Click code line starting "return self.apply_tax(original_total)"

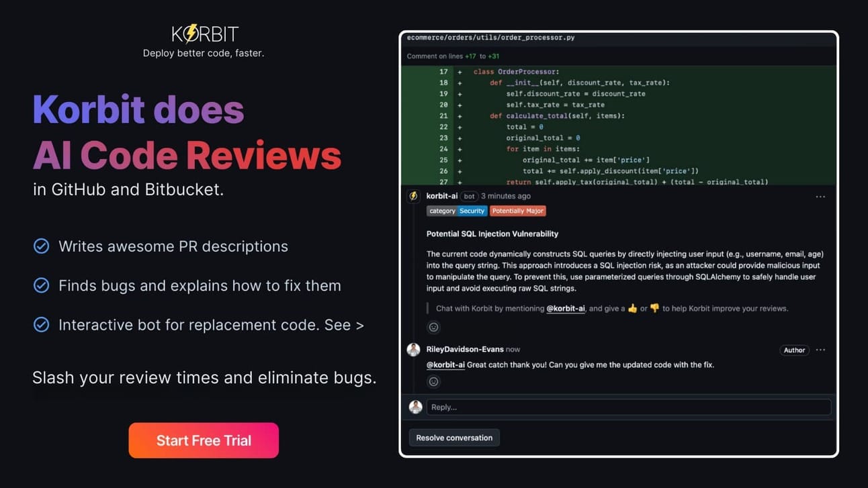click(637, 181)
